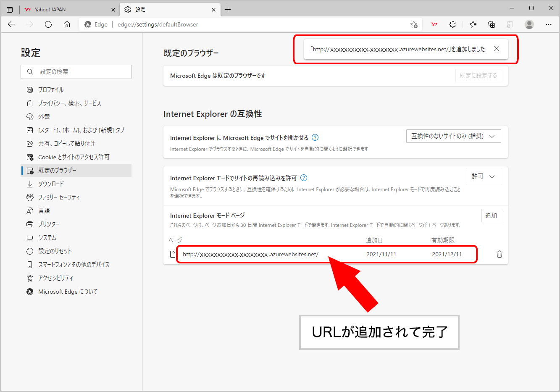Click the 追加日 value 2021/11/11
Viewport: 560px width, 392px height.
pyautogui.click(x=381, y=254)
